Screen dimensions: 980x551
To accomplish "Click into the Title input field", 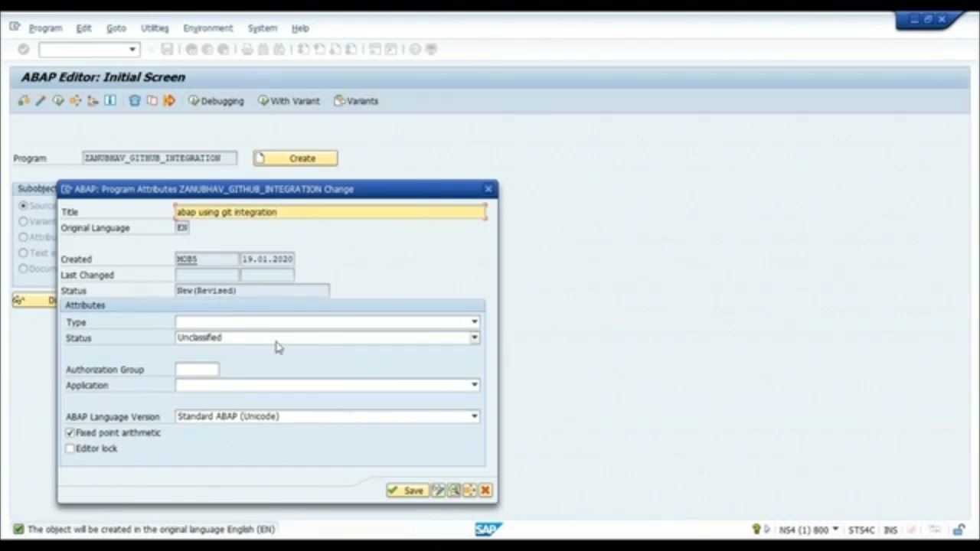I will (331, 212).
